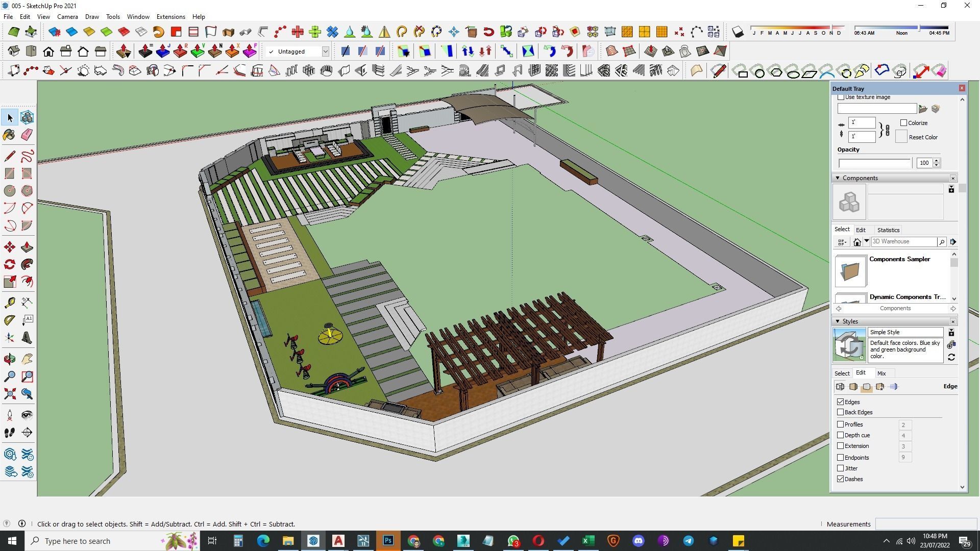This screenshot has width=980, height=551.
Task: Switch to Styles Select tab
Action: 842,373
